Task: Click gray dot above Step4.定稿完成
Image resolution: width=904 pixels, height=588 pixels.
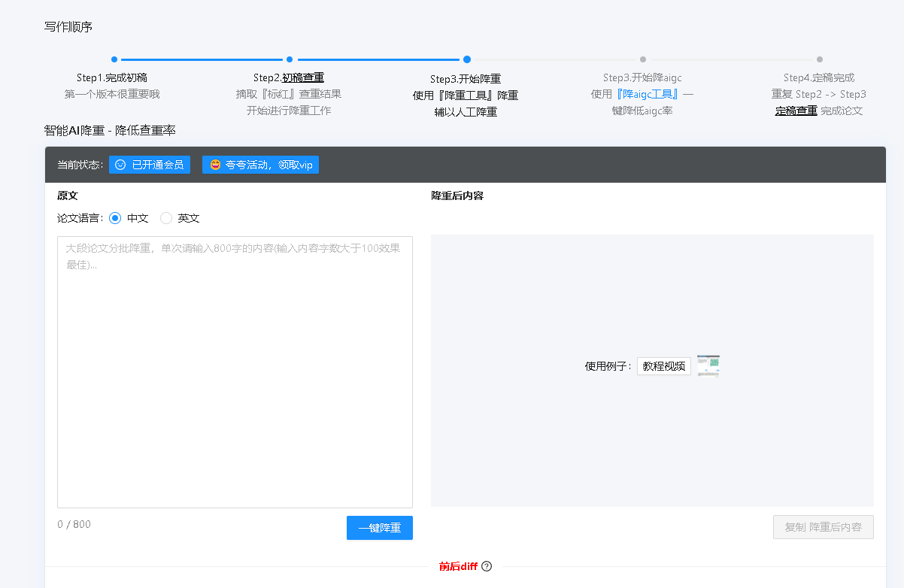Action: (819, 59)
